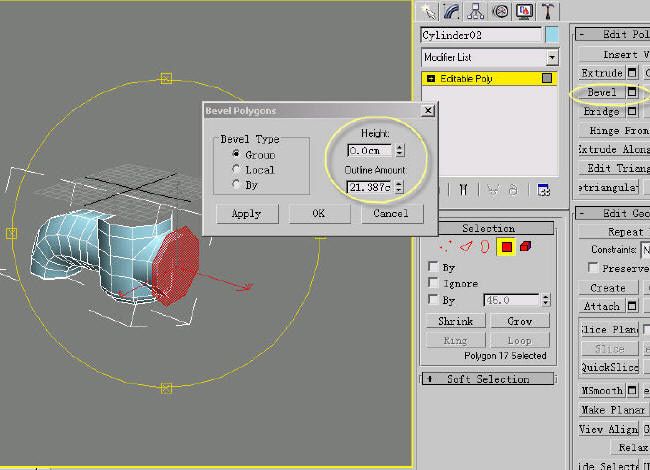650x470 pixels.
Task: Open Bevel settings dialog box icon
Action: click(632, 92)
